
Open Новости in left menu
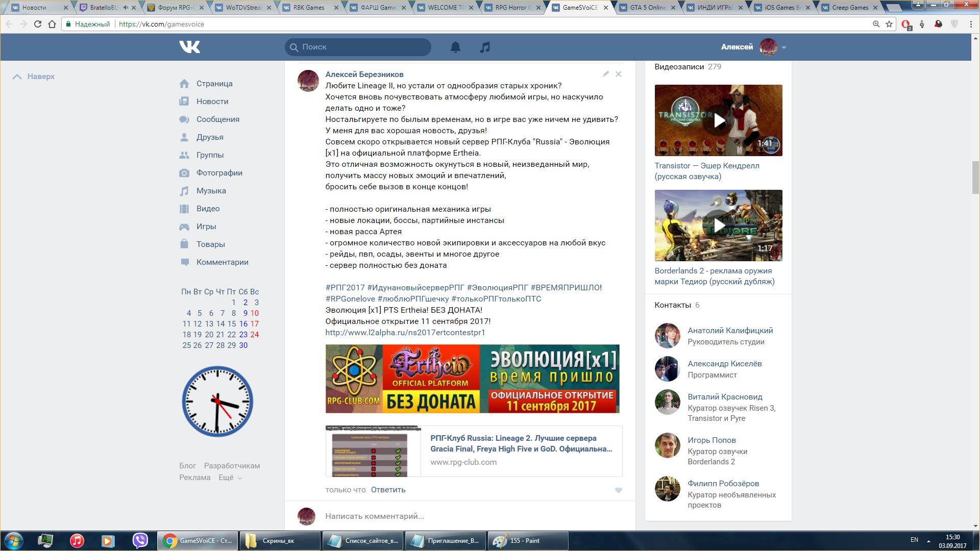pyautogui.click(x=212, y=102)
